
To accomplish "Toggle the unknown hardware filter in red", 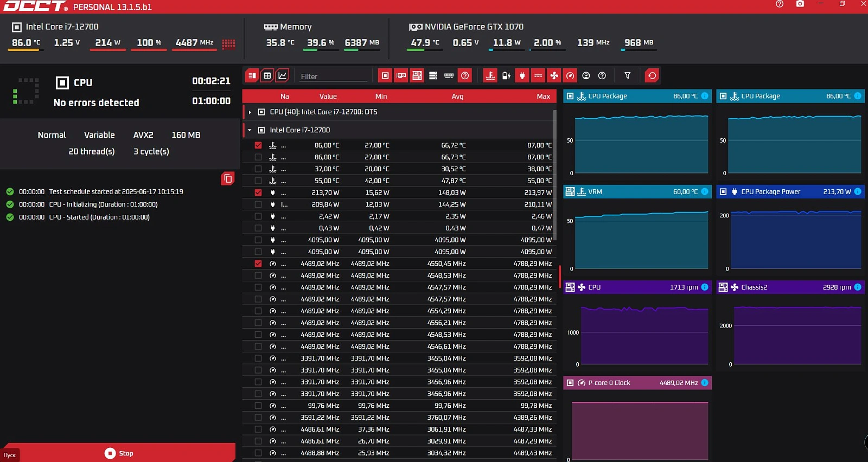I will [465, 76].
